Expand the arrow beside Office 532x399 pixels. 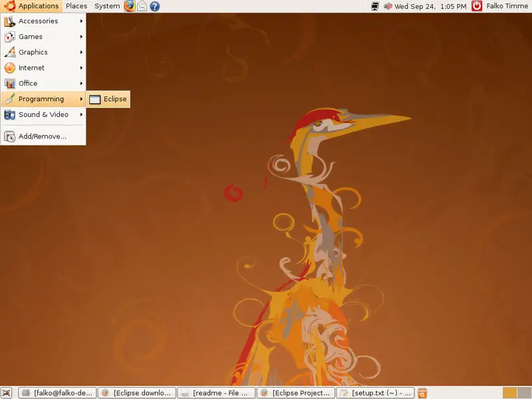click(81, 84)
